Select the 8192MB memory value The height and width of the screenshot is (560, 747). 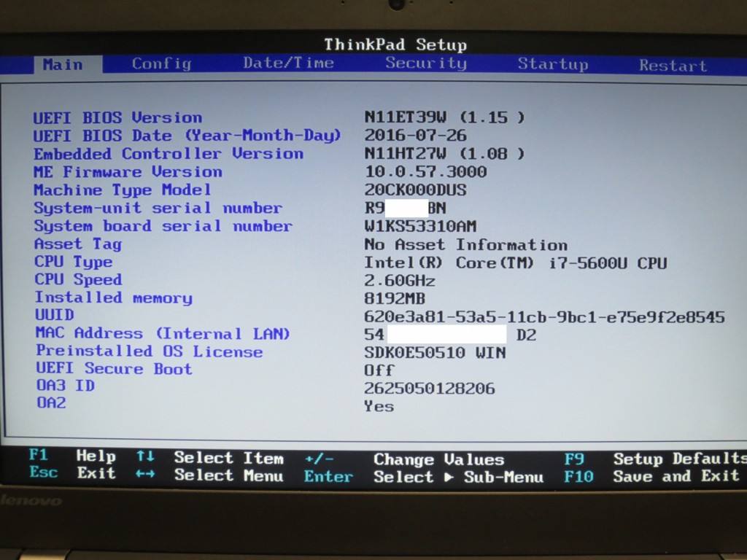[395, 298]
